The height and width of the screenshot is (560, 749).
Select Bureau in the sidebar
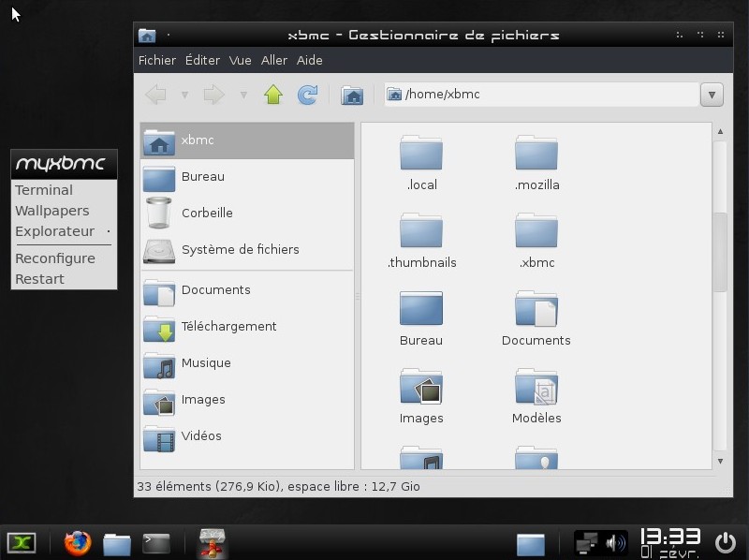tap(247, 177)
